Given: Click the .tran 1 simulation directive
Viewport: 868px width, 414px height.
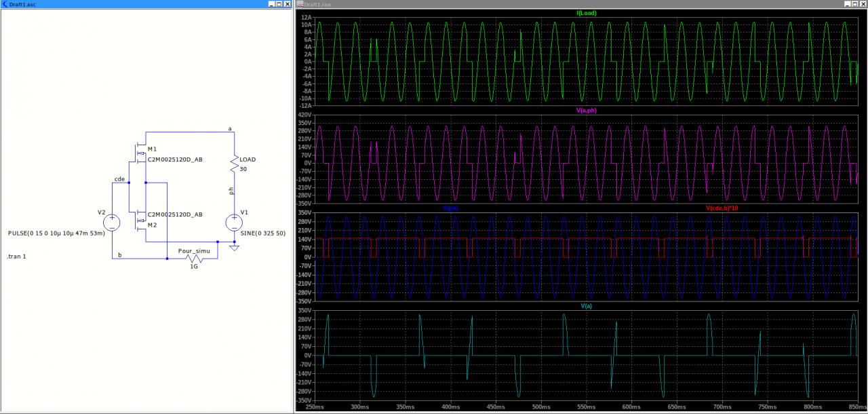Looking at the screenshot, I should (18, 257).
